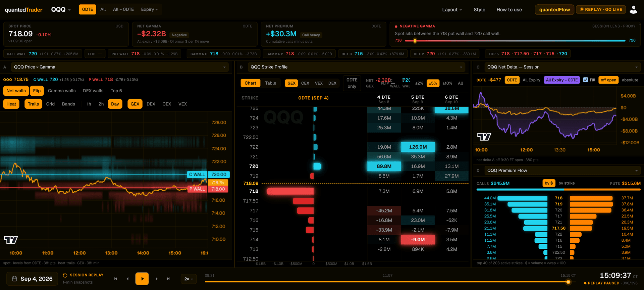Select the All – 0DTE tab in top bar
Viewport: 644px width, 290px height.
(123, 9)
